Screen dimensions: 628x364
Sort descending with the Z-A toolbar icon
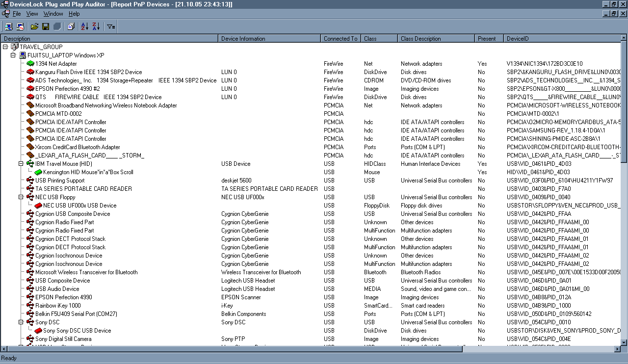point(97,26)
